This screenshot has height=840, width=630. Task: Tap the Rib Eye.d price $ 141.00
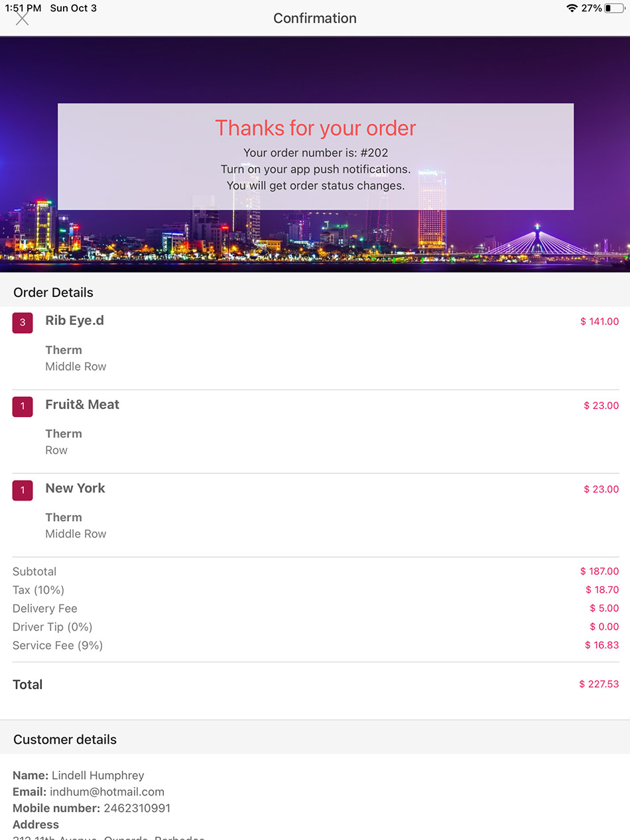pyautogui.click(x=599, y=322)
